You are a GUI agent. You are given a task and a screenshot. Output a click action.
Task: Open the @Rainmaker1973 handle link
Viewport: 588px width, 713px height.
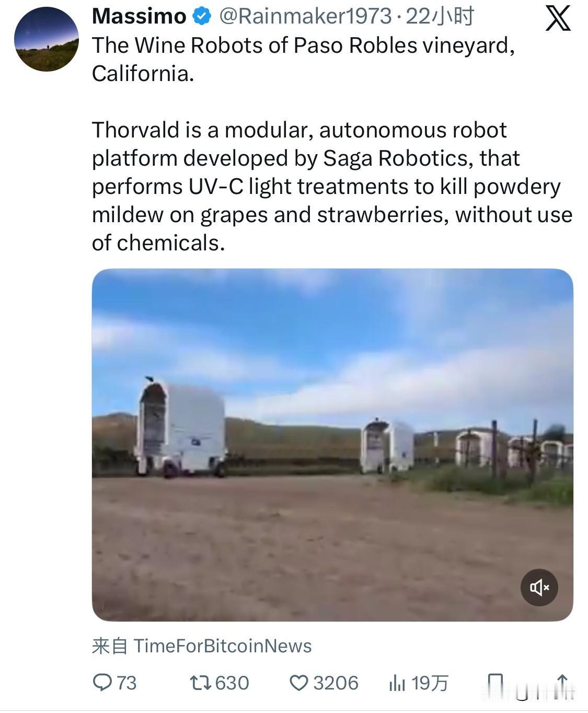point(305,17)
